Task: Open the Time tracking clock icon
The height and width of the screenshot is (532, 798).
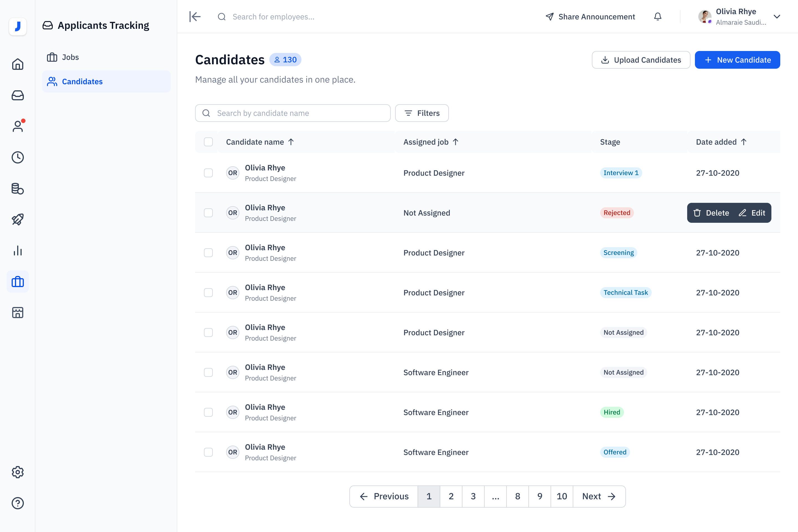Action: coord(18,157)
